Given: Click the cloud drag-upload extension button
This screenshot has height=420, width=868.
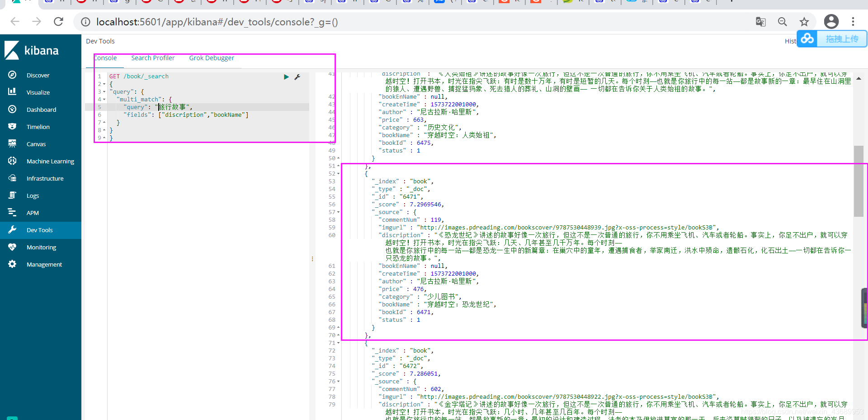Looking at the screenshot, I should [832, 39].
